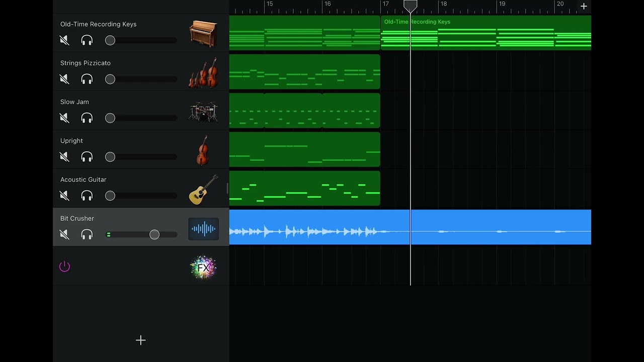Open the FX track icon
The image size is (644, 362).
tap(203, 267)
